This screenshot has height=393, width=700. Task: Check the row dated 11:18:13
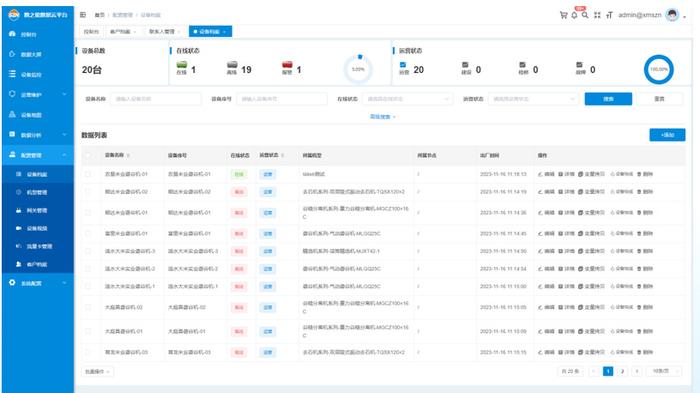tap(88, 174)
